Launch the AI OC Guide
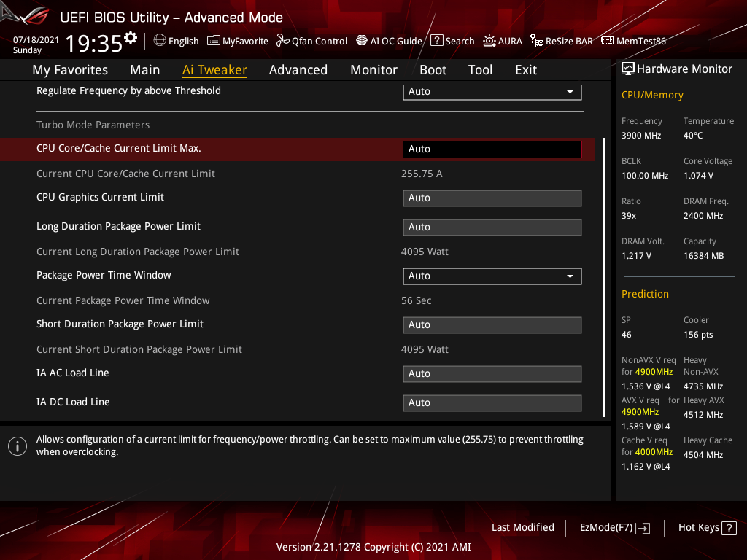 (389, 41)
